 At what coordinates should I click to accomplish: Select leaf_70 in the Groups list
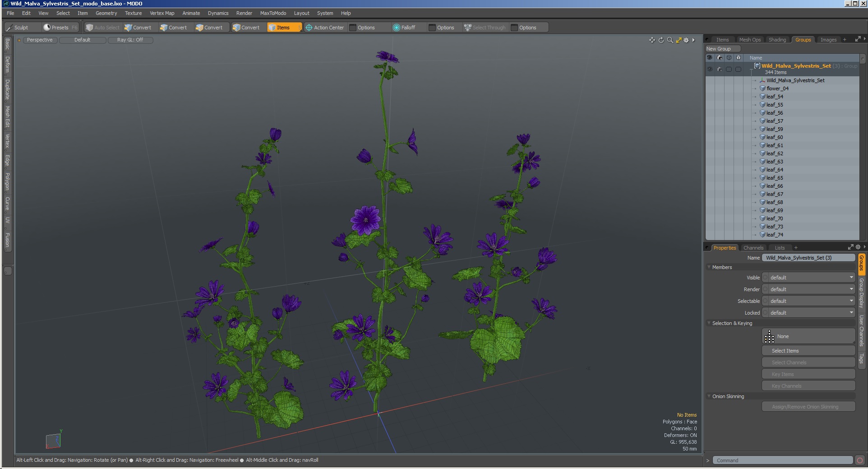(x=775, y=218)
